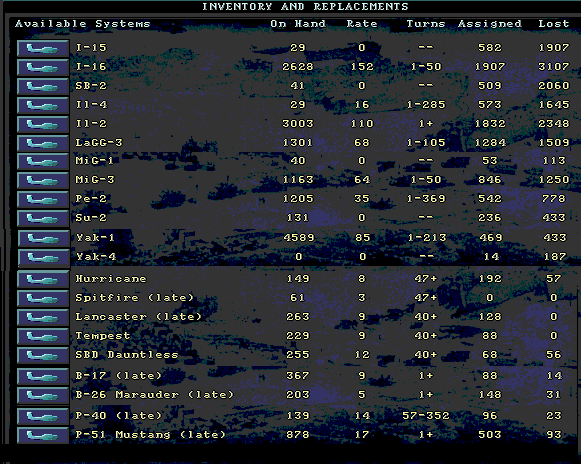The width and height of the screenshot is (581, 464).
Task: Open the MiG-3 plane icon
Action: click(x=43, y=180)
